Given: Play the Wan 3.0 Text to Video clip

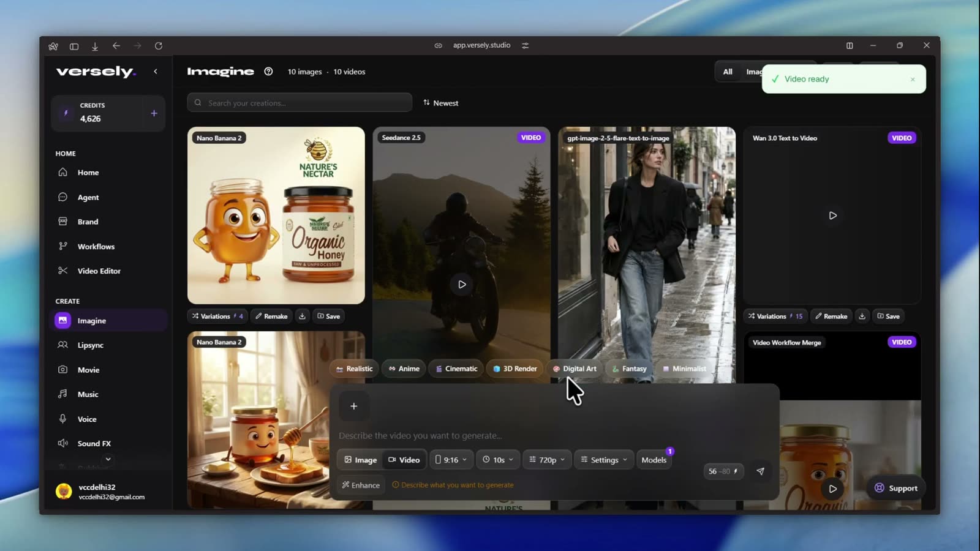Looking at the screenshot, I should pyautogui.click(x=832, y=216).
